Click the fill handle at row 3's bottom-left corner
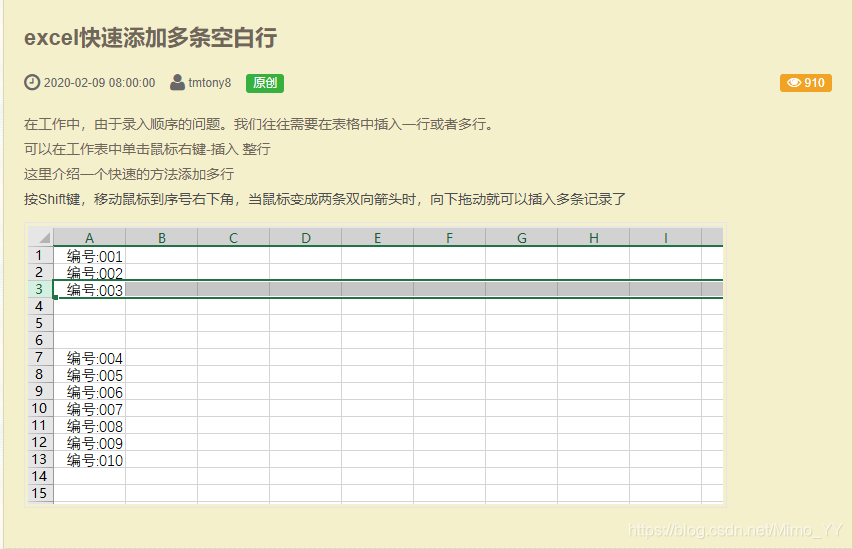The image size is (853, 549). point(55,298)
